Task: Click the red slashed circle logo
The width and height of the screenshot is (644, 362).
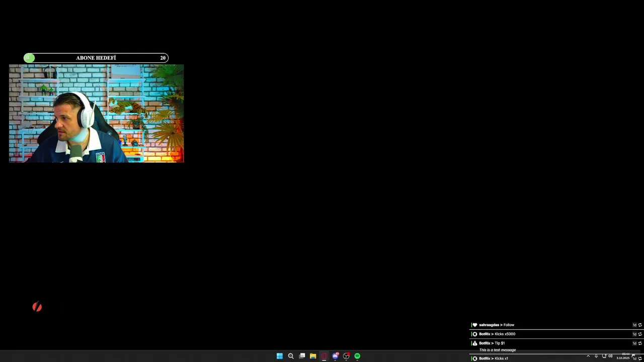Action: 37,307
